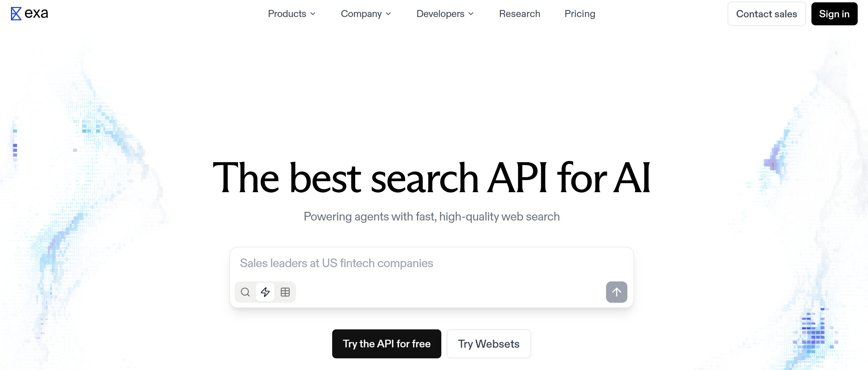Click the blue Exa logo icon
Screen dimensions: 868x370
[16, 14]
